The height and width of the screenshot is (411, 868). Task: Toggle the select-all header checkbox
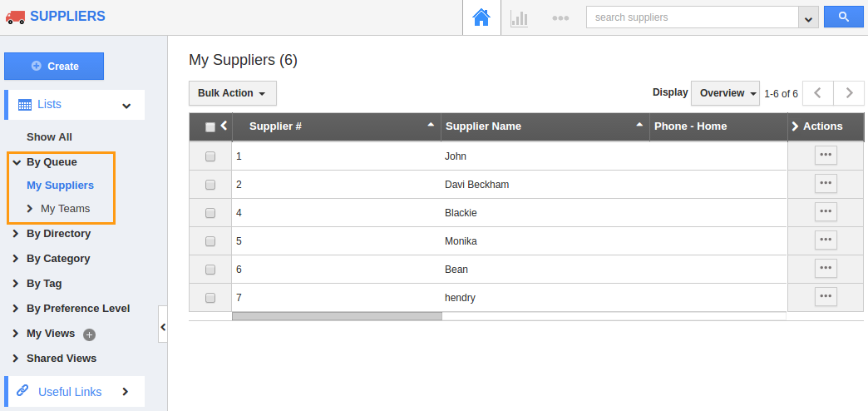[x=210, y=126]
